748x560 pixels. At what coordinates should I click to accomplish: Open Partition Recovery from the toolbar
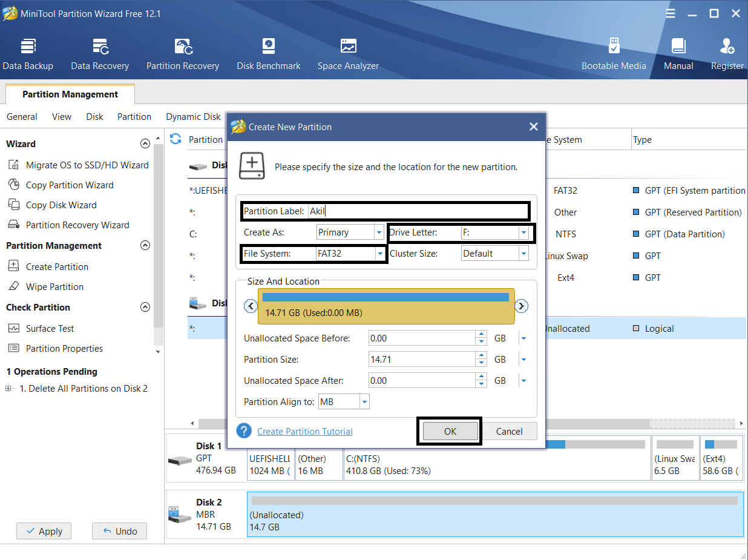click(x=183, y=54)
